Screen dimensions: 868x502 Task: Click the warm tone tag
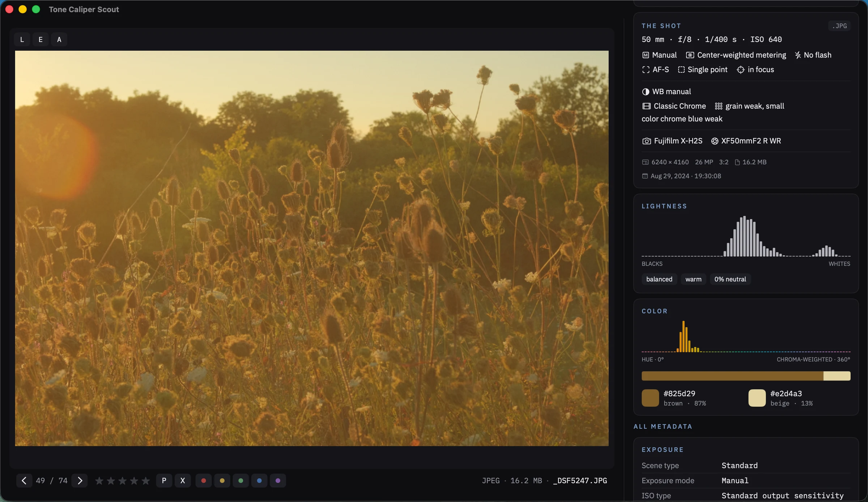693,279
